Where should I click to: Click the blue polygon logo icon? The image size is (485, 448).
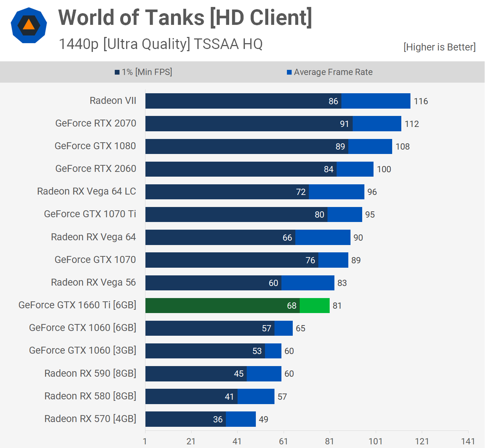29,26
